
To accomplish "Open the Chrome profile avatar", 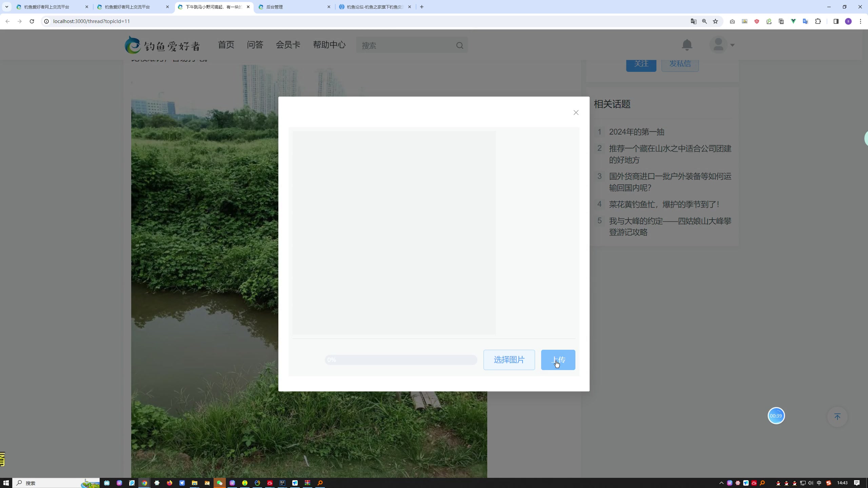I will coord(848,21).
